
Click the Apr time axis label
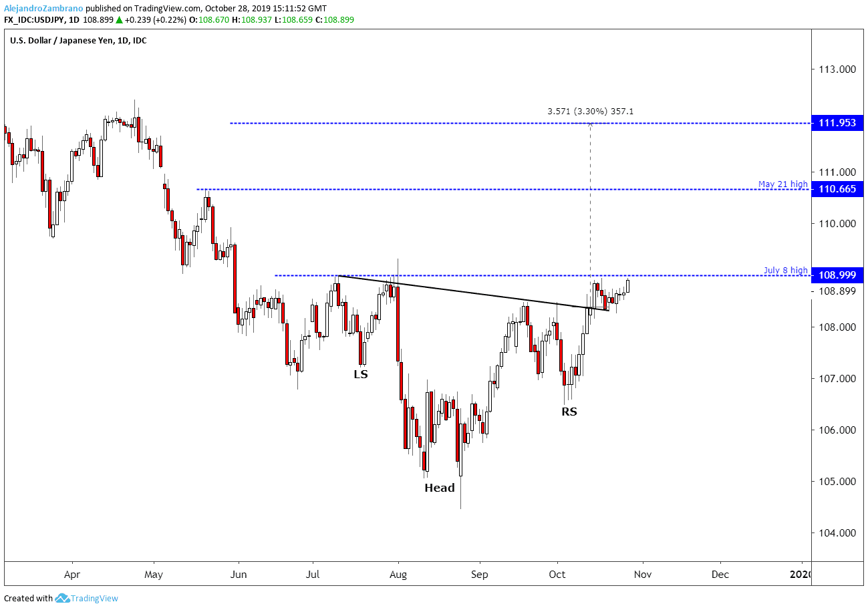click(72, 574)
